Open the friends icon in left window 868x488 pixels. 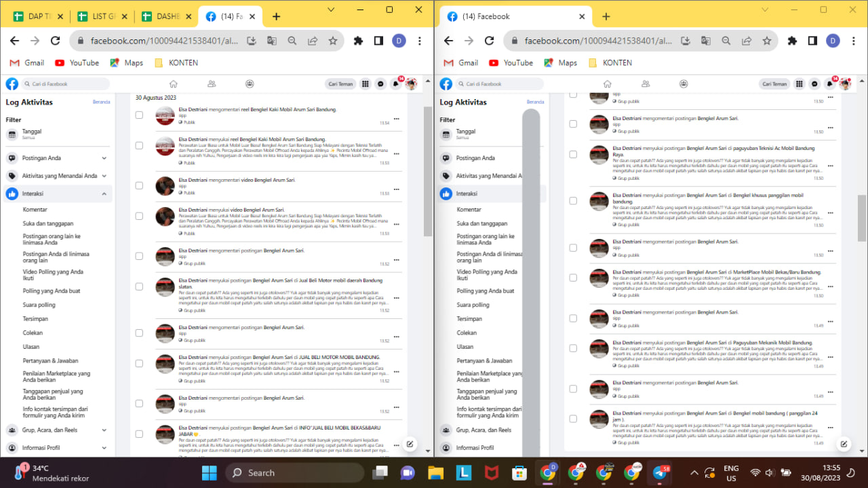point(212,84)
